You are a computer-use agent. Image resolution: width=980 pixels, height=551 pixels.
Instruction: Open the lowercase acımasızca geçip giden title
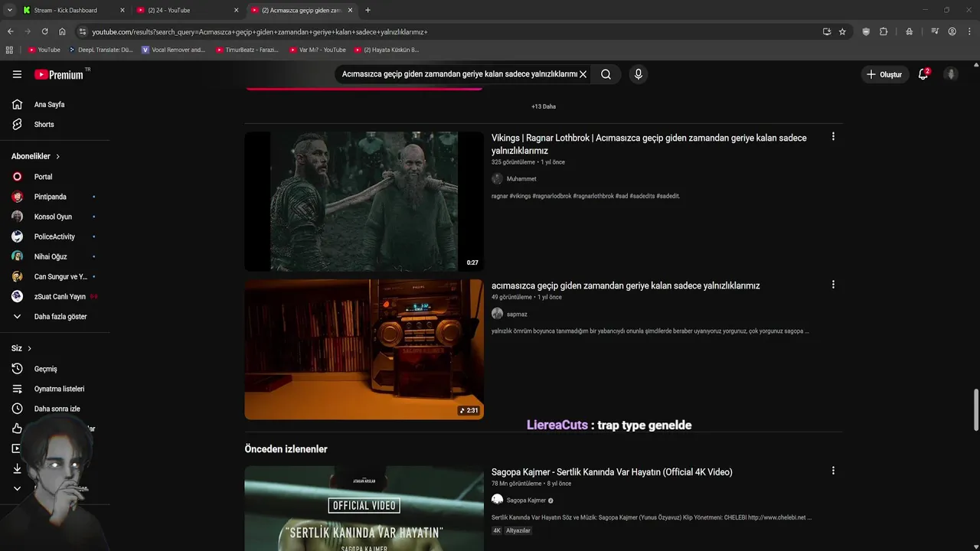click(626, 285)
